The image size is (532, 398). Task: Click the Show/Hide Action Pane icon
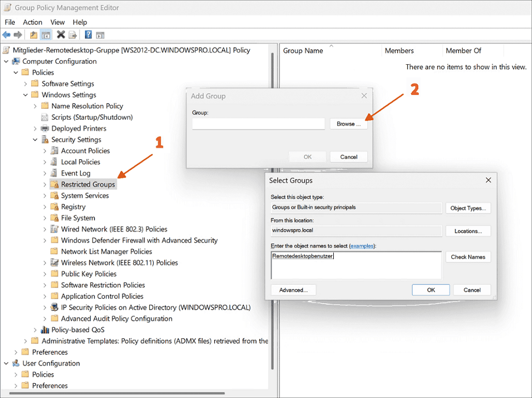(x=100, y=35)
